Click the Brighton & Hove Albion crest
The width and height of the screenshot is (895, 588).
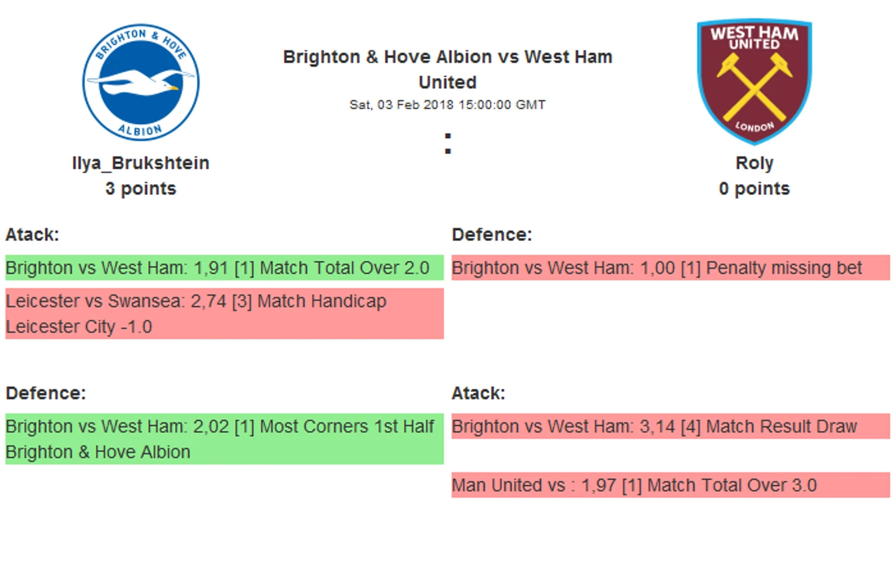[141, 83]
